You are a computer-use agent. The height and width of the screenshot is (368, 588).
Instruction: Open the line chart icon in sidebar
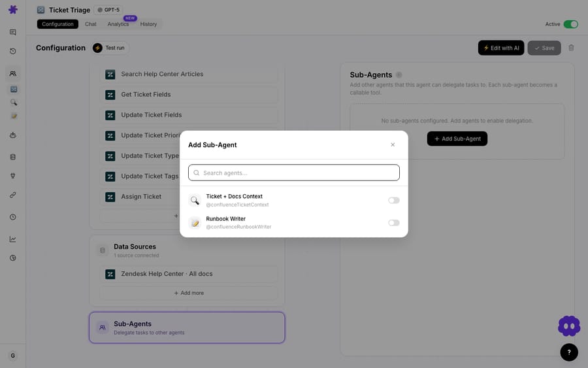coord(13,239)
